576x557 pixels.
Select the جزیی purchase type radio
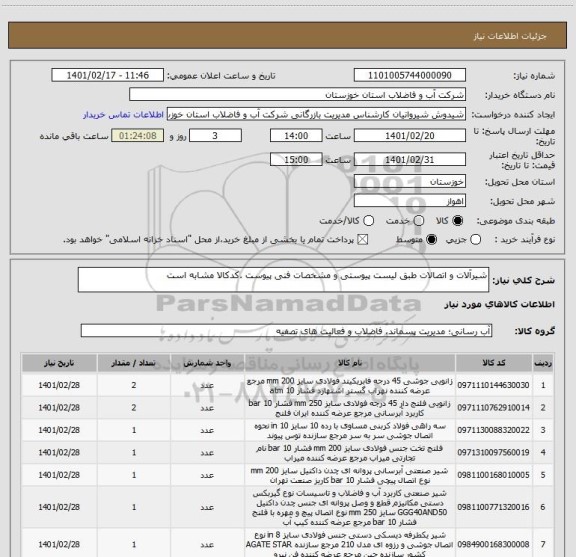[475, 240]
